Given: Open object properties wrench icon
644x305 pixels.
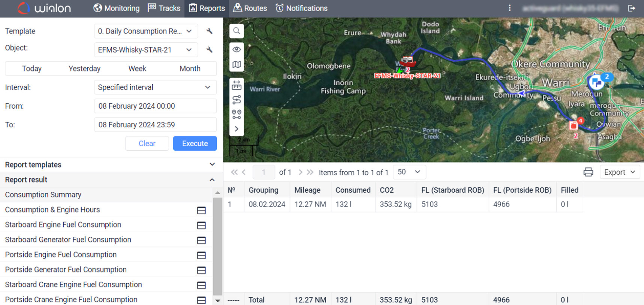Looking at the screenshot, I should 210,50.
